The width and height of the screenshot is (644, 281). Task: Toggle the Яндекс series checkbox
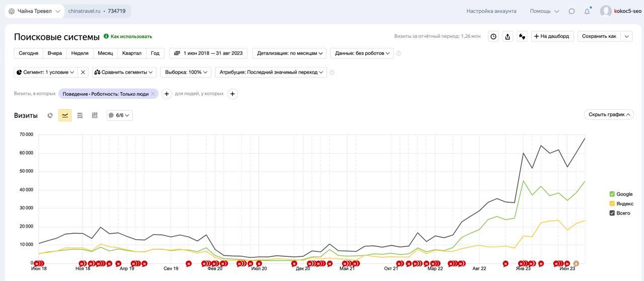coord(612,203)
